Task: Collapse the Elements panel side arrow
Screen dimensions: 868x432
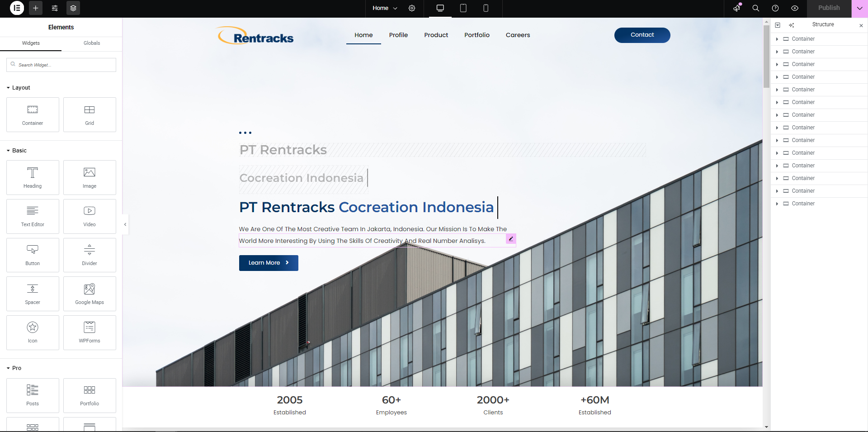Action: pyautogui.click(x=125, y=224)
